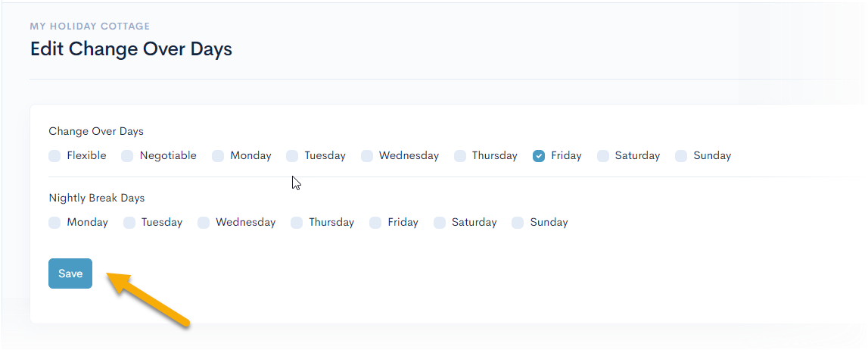
Task: Check Sunday under Nightly Break Days
Action: click(x=518, y=223)
